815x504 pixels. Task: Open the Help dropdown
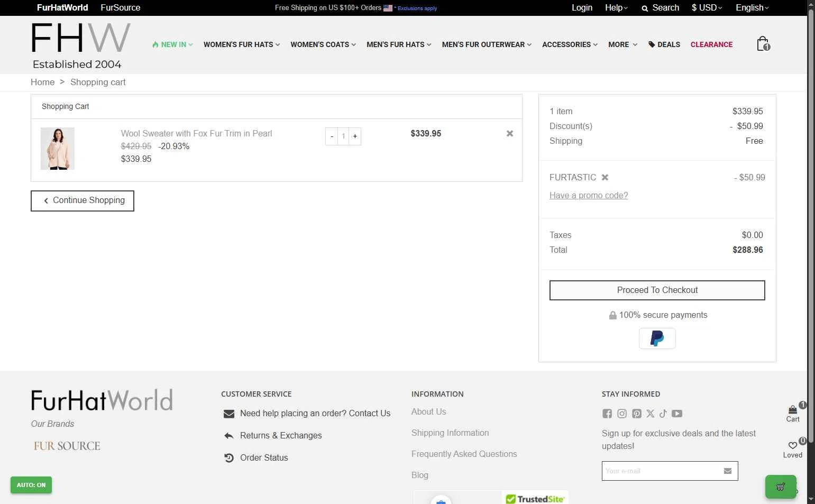616,8
